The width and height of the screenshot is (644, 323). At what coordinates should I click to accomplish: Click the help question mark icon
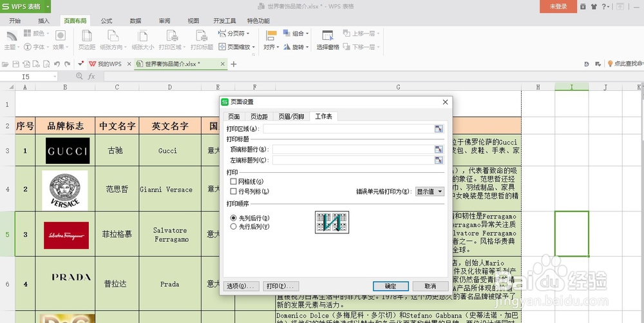604,6
